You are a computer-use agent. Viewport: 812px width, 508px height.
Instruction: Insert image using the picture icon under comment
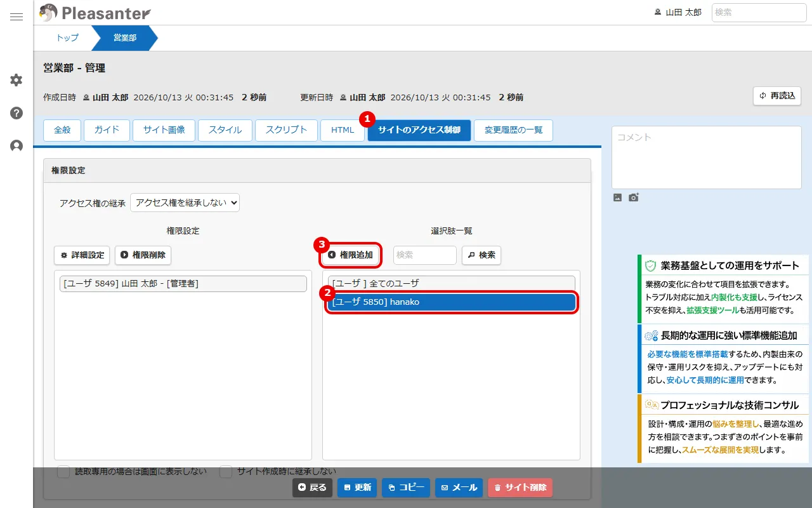[617, 197]
